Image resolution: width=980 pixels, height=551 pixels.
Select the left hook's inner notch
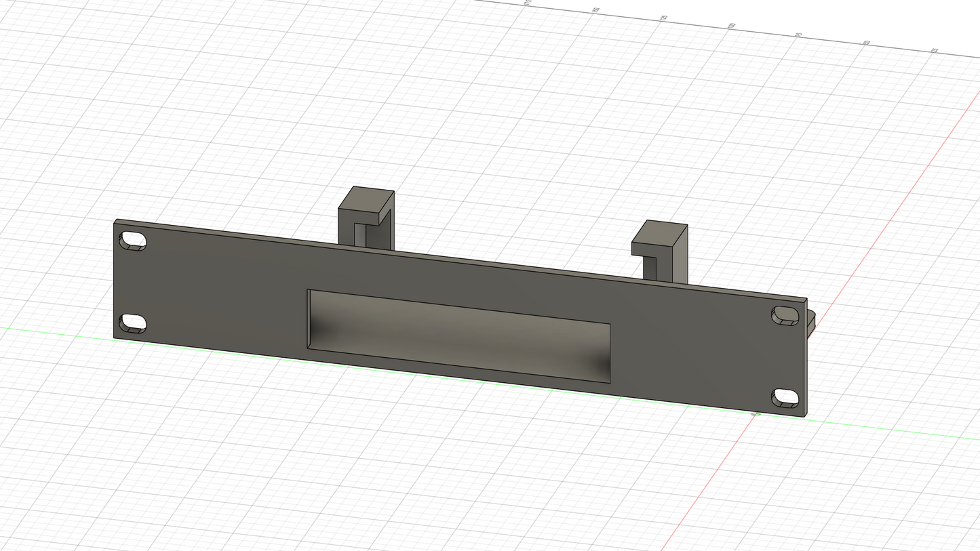(x=360, y=235)
